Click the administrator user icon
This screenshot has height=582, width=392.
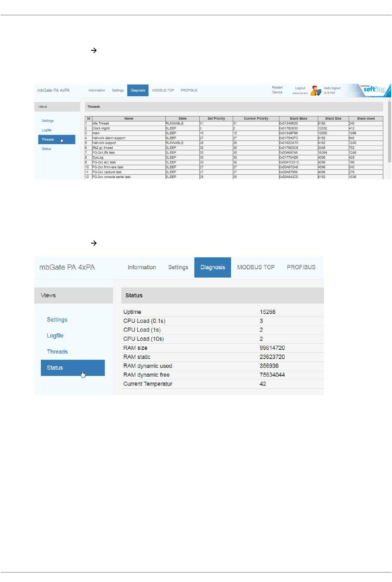(316, 90)
